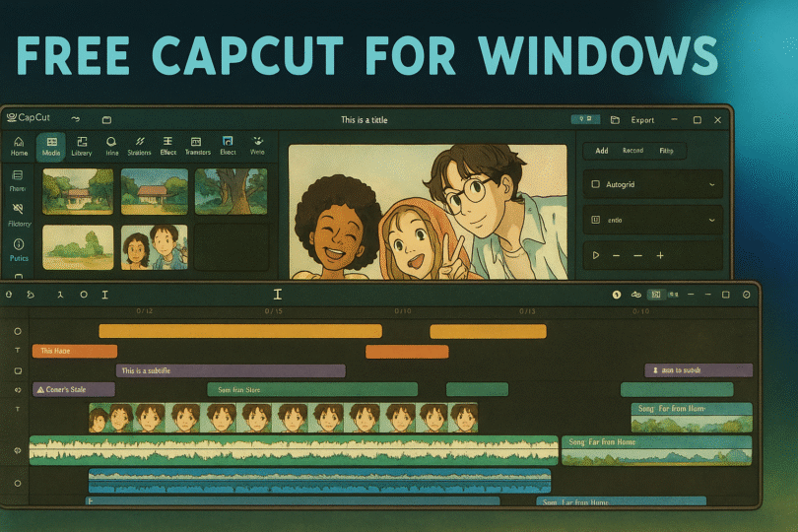
Task: Click the second minus button before plus
Action: pos(637,255)
